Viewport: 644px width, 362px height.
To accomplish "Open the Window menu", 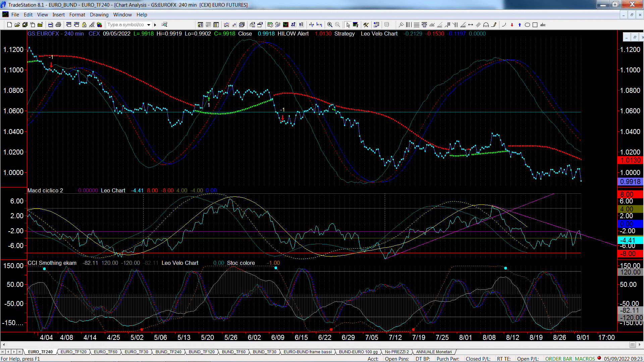I will (122, 15).
